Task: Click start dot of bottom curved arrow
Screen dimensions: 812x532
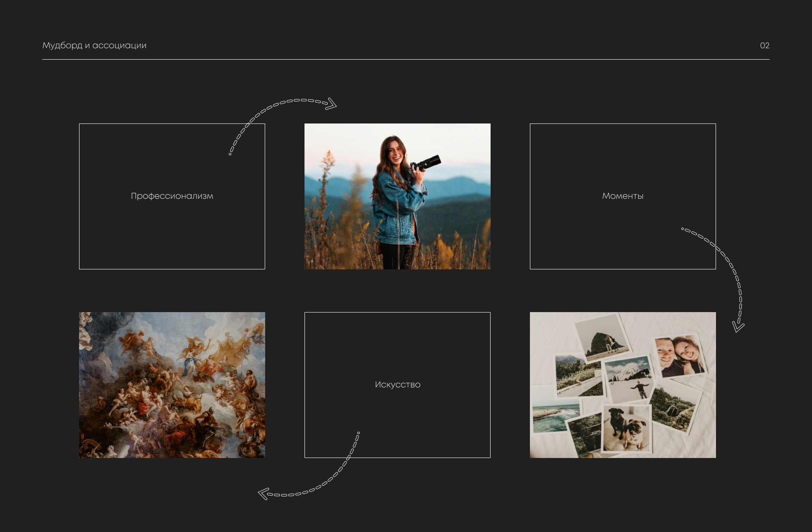Action: (x=358, y=433)
